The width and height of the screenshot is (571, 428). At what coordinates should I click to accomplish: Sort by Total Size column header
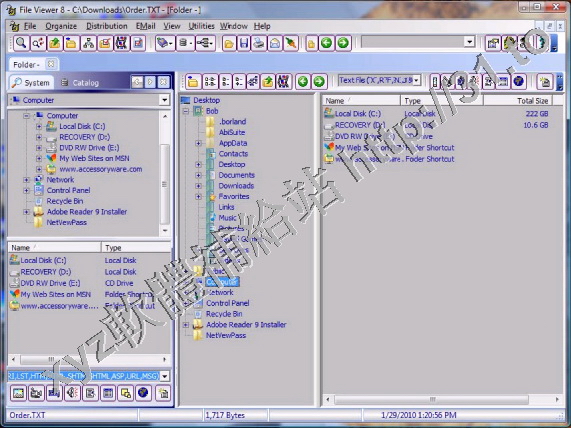click(517, 101)
